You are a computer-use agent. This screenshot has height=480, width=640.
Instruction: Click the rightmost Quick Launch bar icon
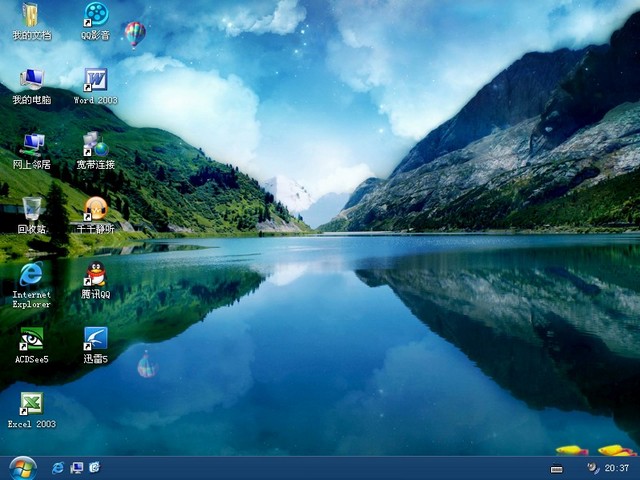point(94,468)
